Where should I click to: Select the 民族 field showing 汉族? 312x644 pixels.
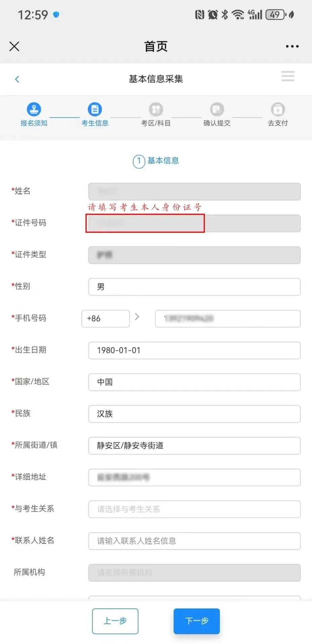click(x=194, y=414)
